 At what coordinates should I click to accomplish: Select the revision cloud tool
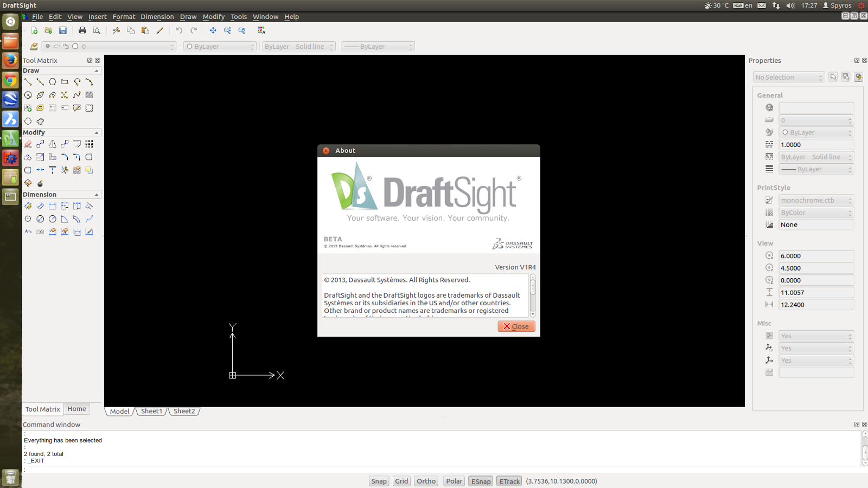40,121
